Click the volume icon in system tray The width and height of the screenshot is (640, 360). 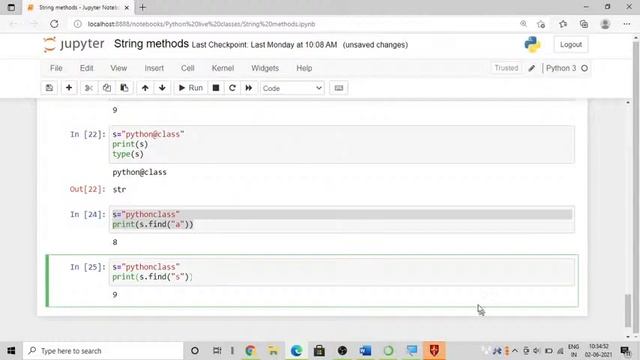point(537,351)
